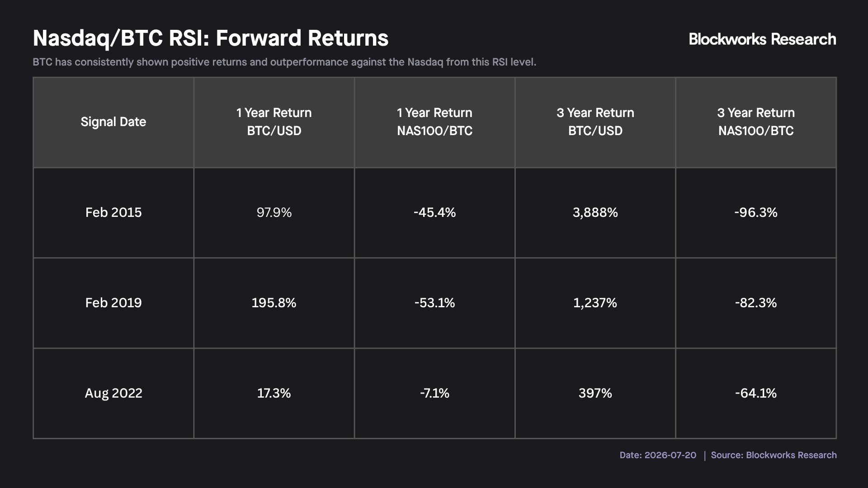Image resolution: width=868 pixels, height=488 pixels.
Task: Click the Blockworks Research logo
Action: (x=762, y=39)
